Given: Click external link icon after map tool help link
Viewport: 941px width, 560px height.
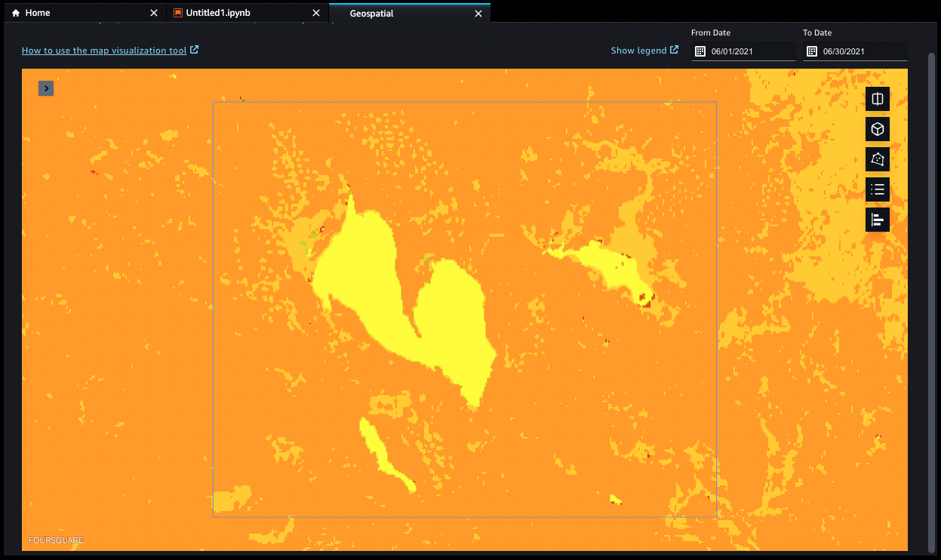Looking at the screenshot, I should (x=195, y=50).
